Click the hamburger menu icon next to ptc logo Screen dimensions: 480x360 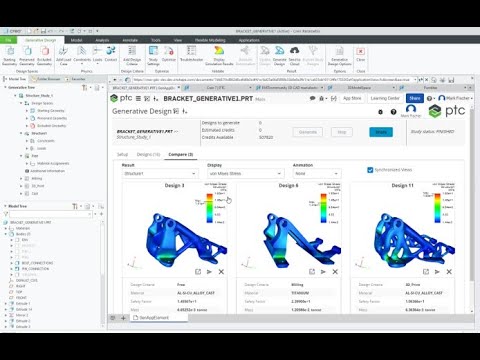tap(138, 98)
